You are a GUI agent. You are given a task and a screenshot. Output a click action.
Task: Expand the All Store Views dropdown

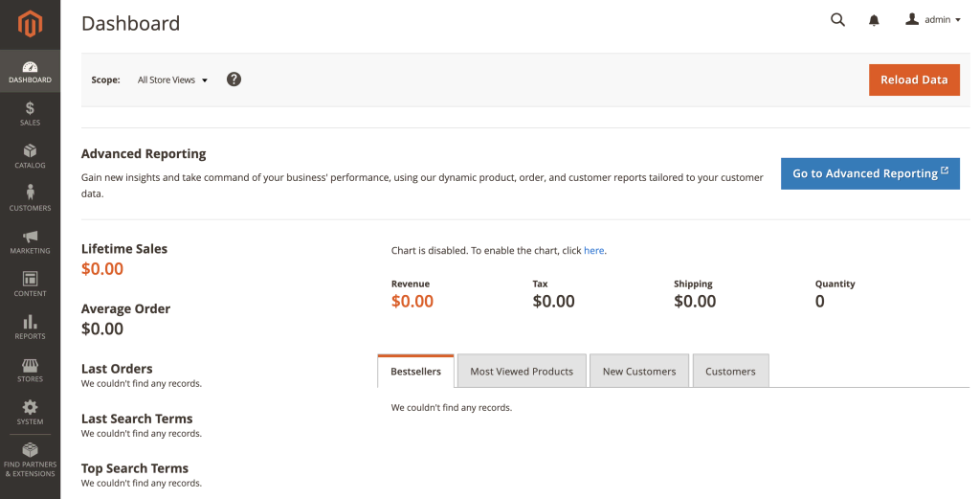pyautogui.click(x=172, y=80)
